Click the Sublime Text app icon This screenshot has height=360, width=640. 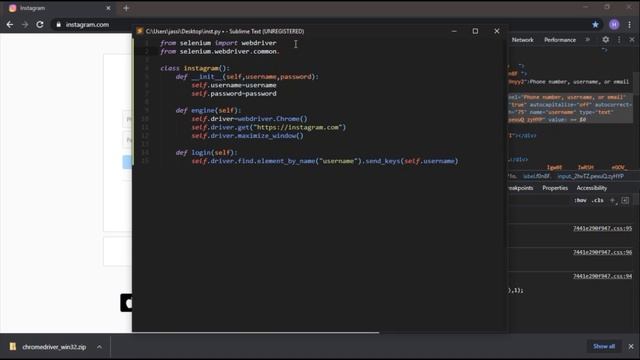click(x=140, y=31)
